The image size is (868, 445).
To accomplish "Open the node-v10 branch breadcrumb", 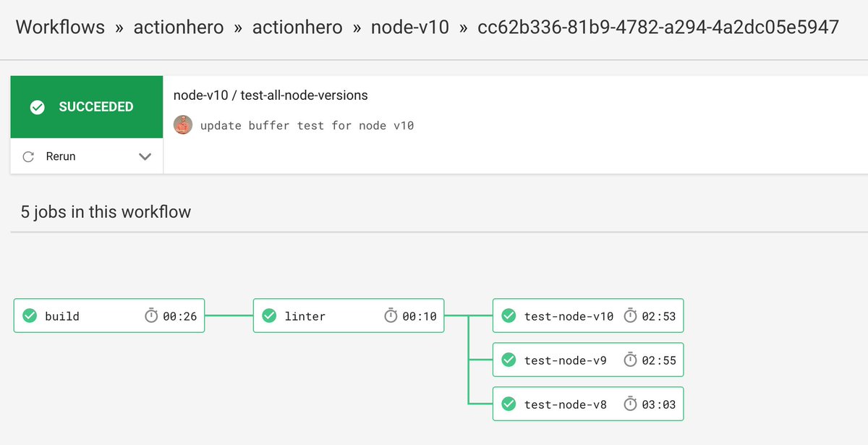I will coord(410,27).
